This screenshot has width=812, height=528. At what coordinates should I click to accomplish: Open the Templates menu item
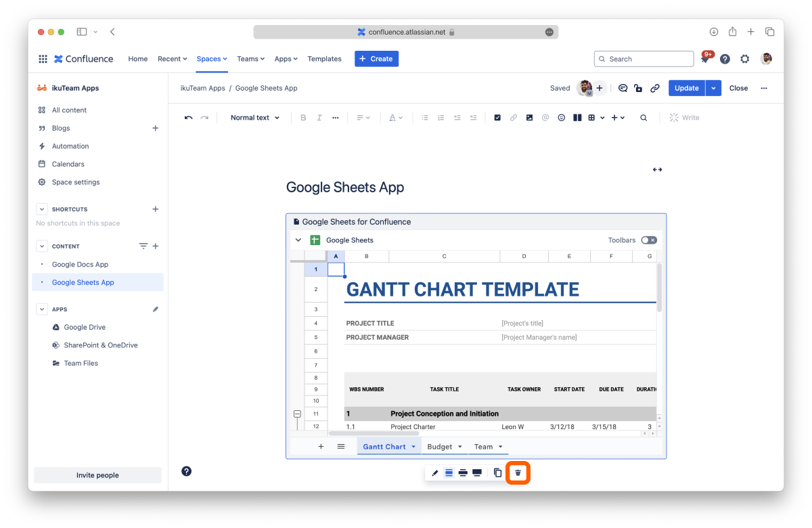click(324, 59)
